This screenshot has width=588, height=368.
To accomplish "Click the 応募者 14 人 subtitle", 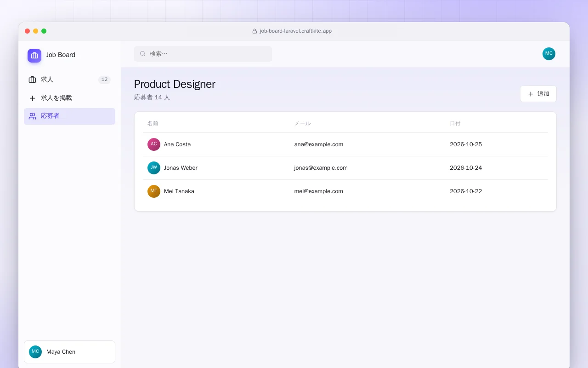I will pyautogui.click(x=152, y=98).
